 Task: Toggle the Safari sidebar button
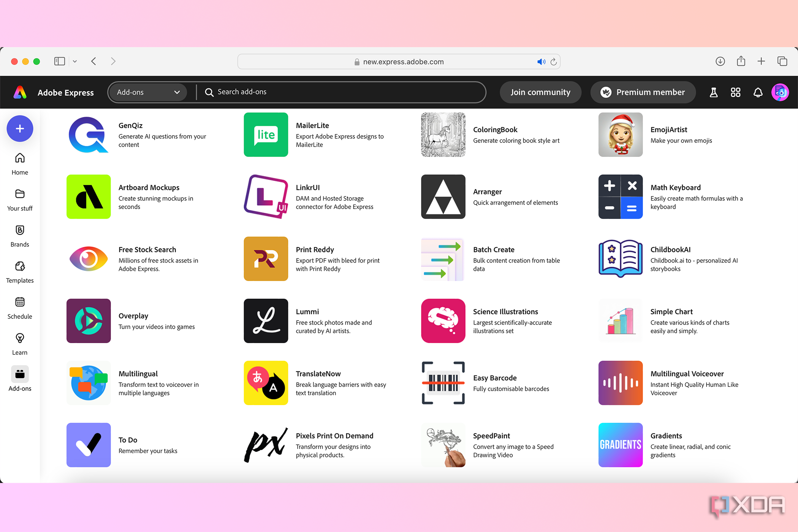[x=60, y=62]
